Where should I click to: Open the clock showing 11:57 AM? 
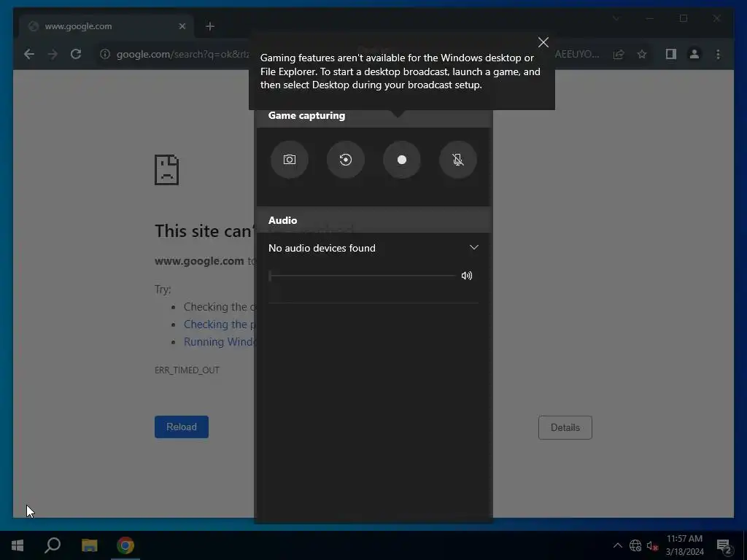684,545
